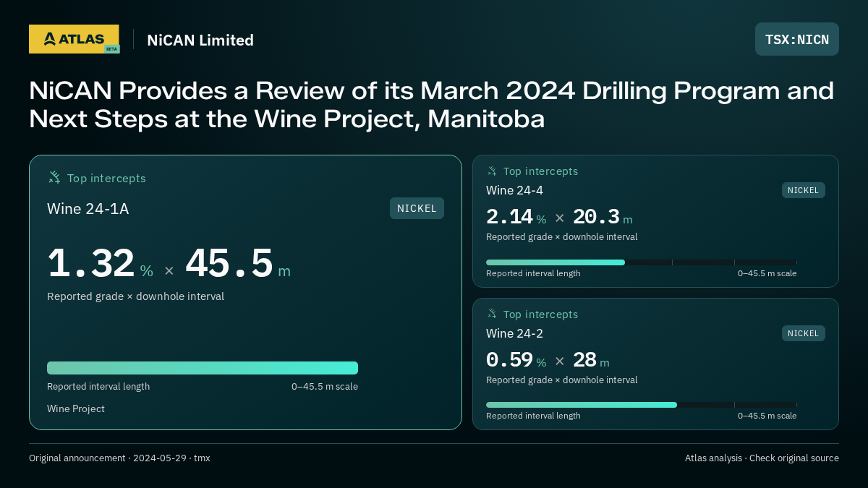Click the announcement headline about March 2024 Drilling

pos(432,105)
